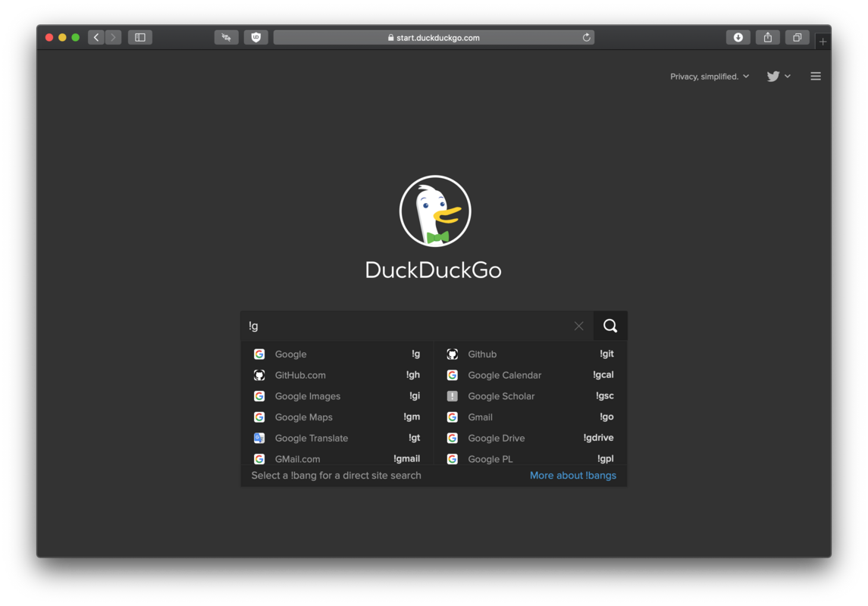The width and height of the screenshot is (868, 606).
Task: Show Safari downloads
Action: pos(738,38)
